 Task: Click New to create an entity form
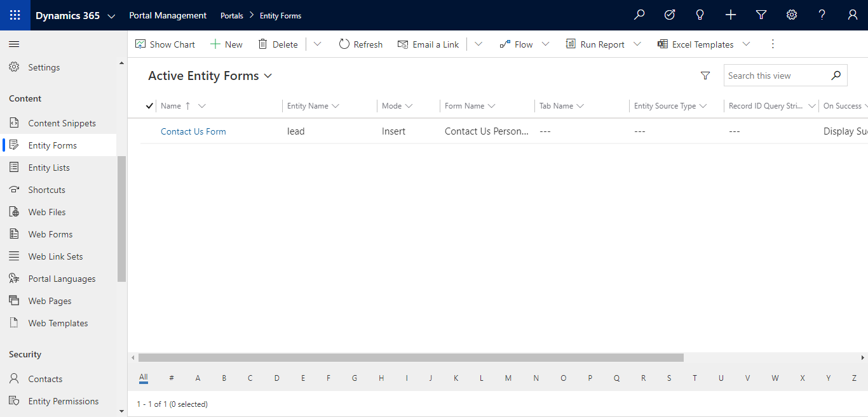pos(226,44)
